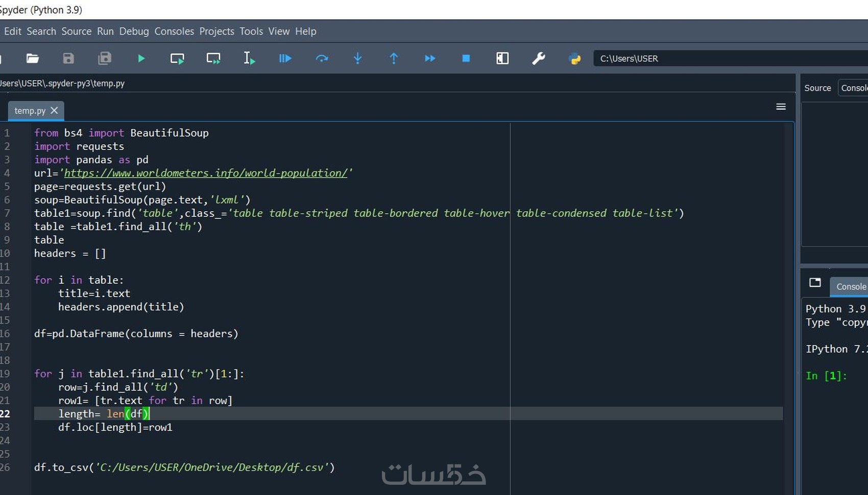Close the temp.py tab
The height and width of the screenshot is (495, 868).
pyautogui.click(x=54, y=110)
